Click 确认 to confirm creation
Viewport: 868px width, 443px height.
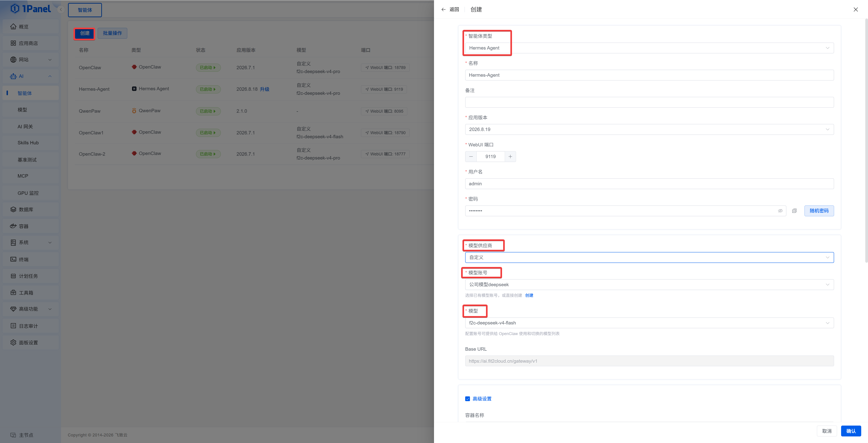point(851,431)
